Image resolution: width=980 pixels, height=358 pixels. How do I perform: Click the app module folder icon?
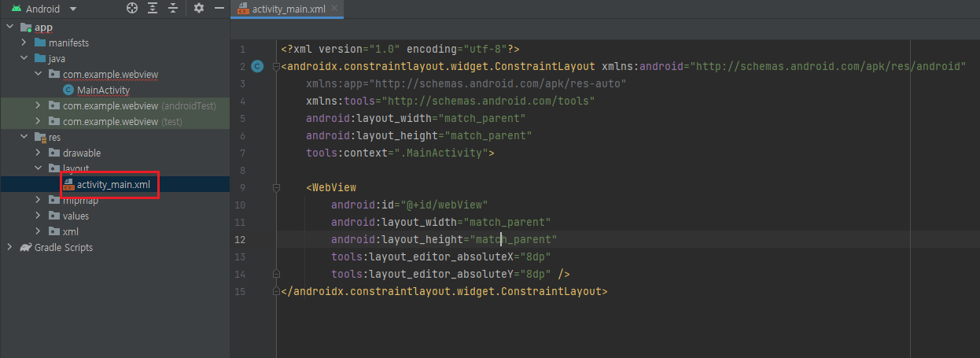pos(25,28)
